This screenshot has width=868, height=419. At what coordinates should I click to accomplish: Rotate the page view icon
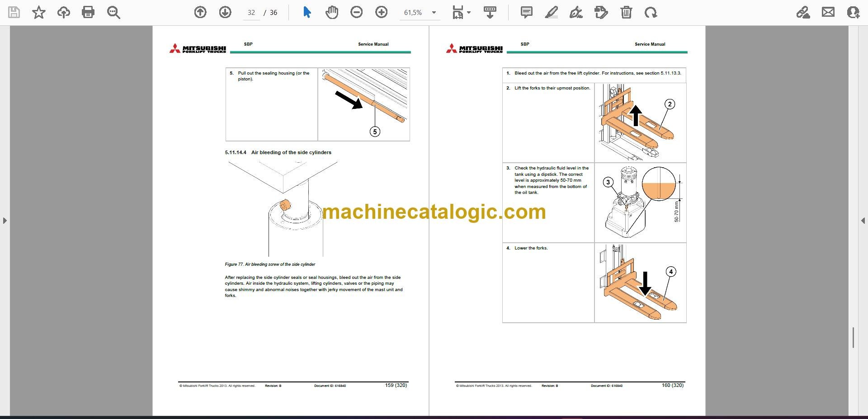651,12
